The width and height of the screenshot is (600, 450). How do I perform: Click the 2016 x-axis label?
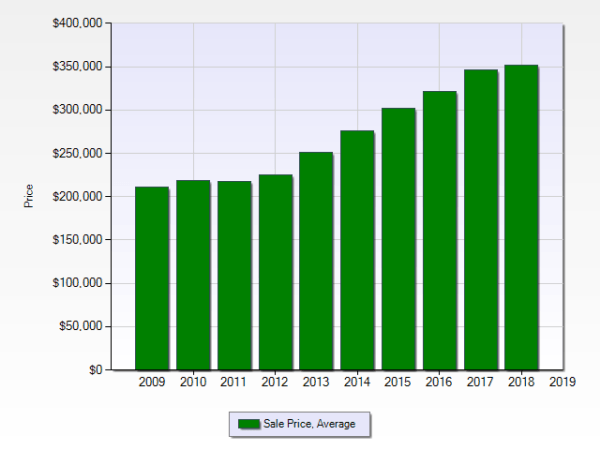(x=439, y=382)
